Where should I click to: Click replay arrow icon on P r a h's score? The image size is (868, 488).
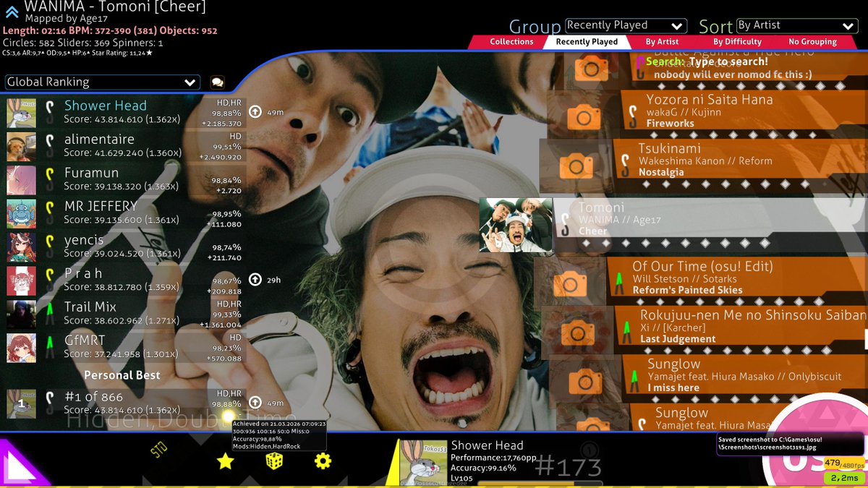pyautogui.click(x=255, y=280)
